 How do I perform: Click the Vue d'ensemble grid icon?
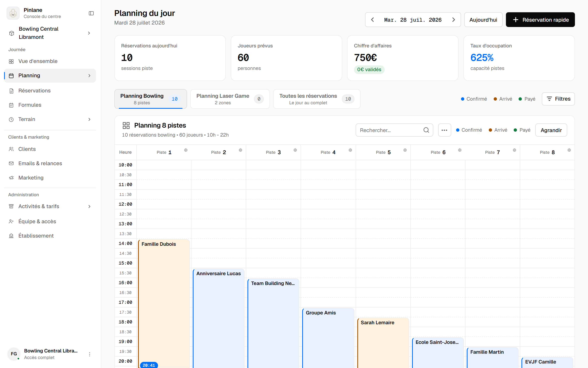click(11, 61)
